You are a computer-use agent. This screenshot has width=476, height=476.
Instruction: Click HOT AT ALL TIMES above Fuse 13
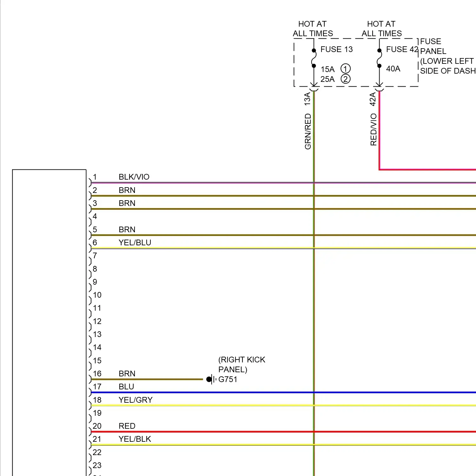click(x=313, y=29)
